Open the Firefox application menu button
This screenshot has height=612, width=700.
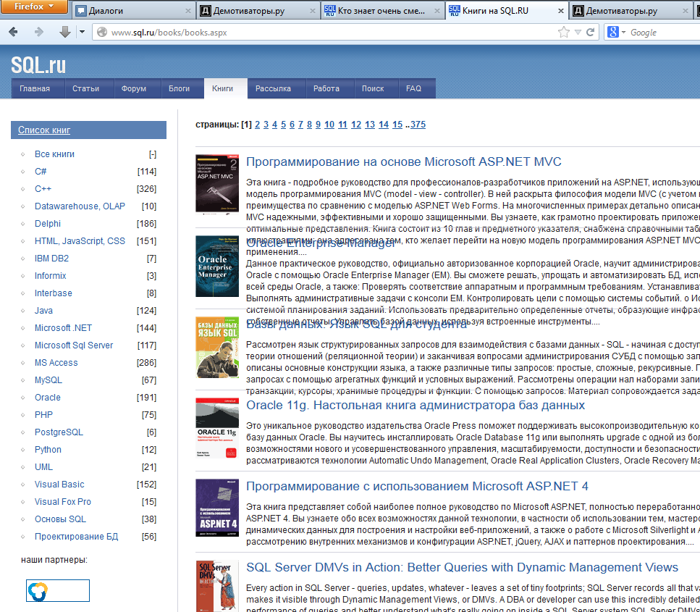(x=34, y=7)
